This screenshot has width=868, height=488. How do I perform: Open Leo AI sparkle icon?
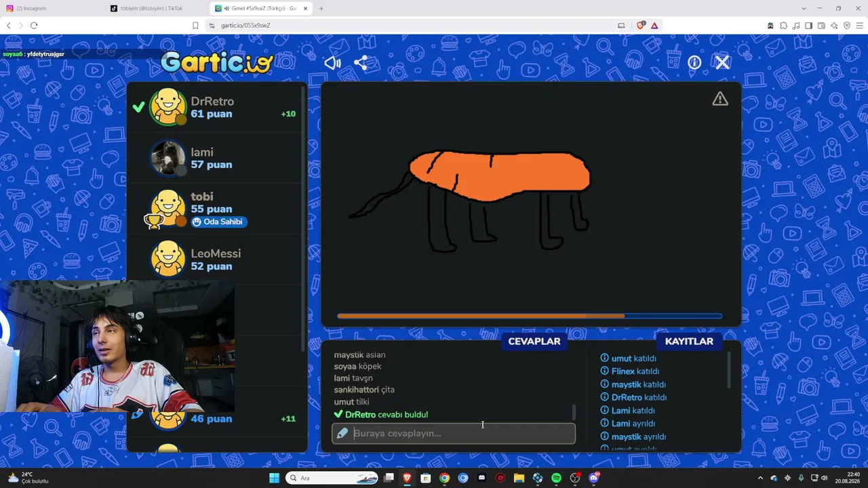click(x=834, y=25)
